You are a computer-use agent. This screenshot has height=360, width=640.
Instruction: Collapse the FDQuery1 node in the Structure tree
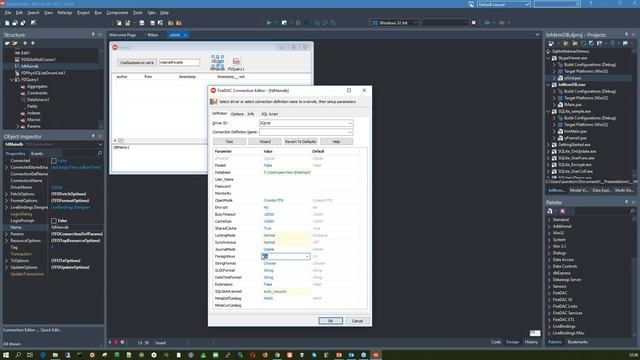(12, 80)
